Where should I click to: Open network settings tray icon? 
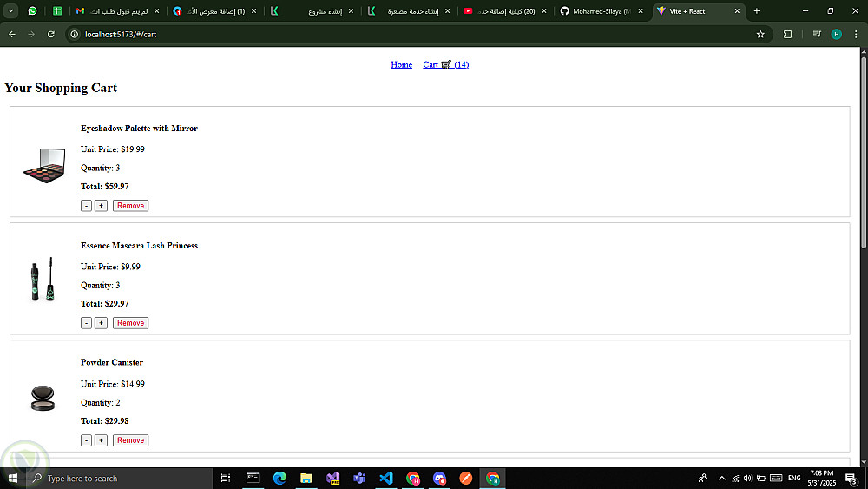point(735,478)
